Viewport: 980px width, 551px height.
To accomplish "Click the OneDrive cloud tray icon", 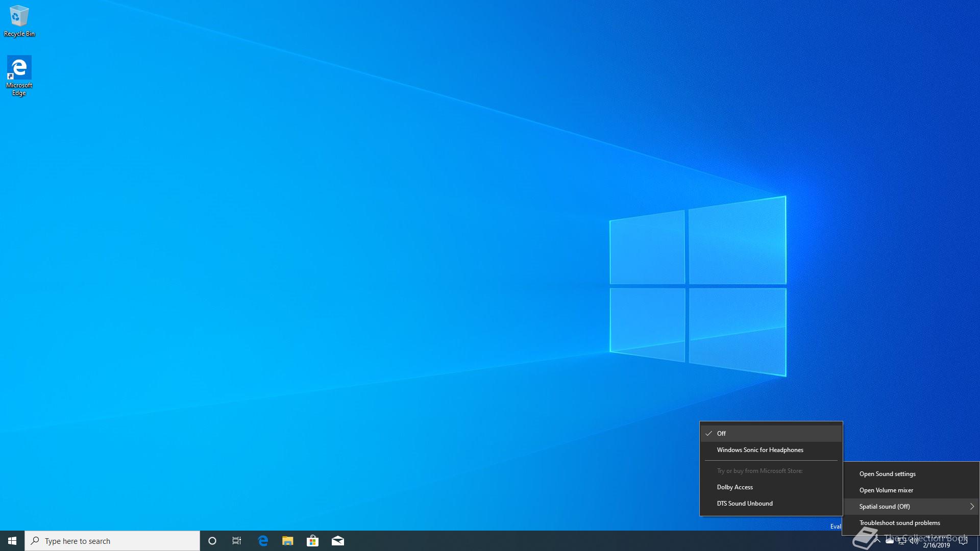I will (890, 541).
